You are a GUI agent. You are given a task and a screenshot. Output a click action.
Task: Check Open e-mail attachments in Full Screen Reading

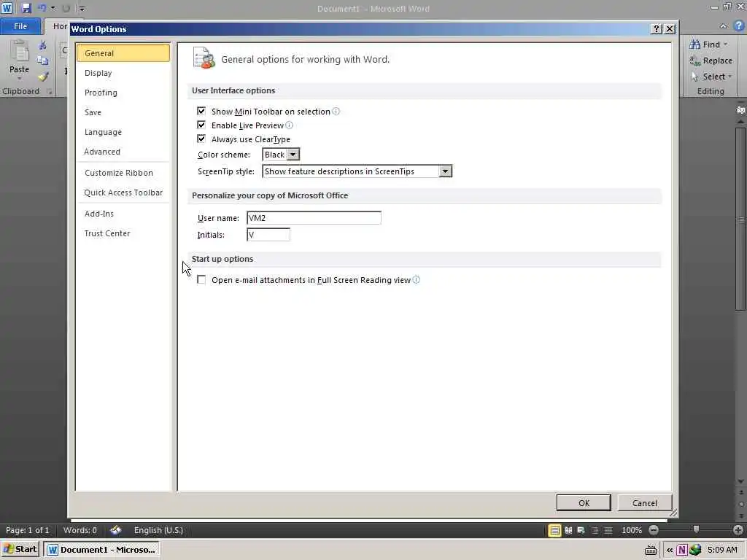(201, 279)
